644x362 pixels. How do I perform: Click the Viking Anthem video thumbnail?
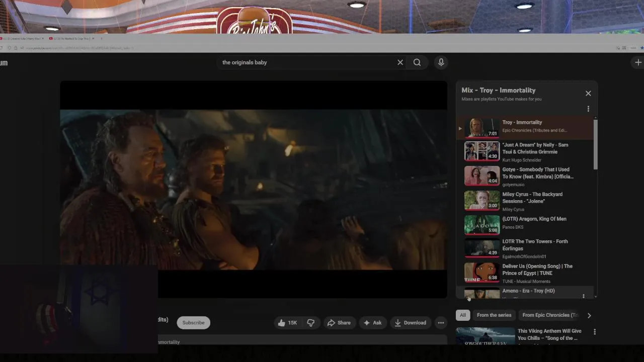pyautogui.click(x=486, y=336)
